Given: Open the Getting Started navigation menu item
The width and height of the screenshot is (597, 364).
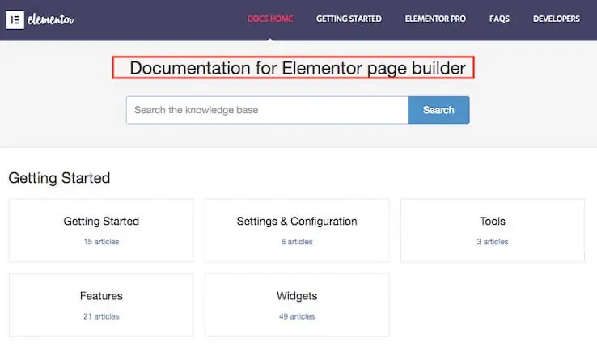Looking at the screenshot, I should [x=349, y=19].
